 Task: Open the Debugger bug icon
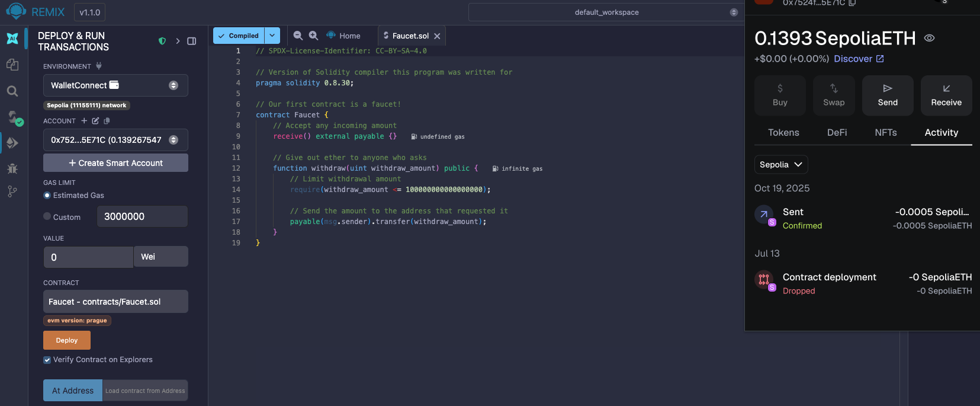(12, 168)
